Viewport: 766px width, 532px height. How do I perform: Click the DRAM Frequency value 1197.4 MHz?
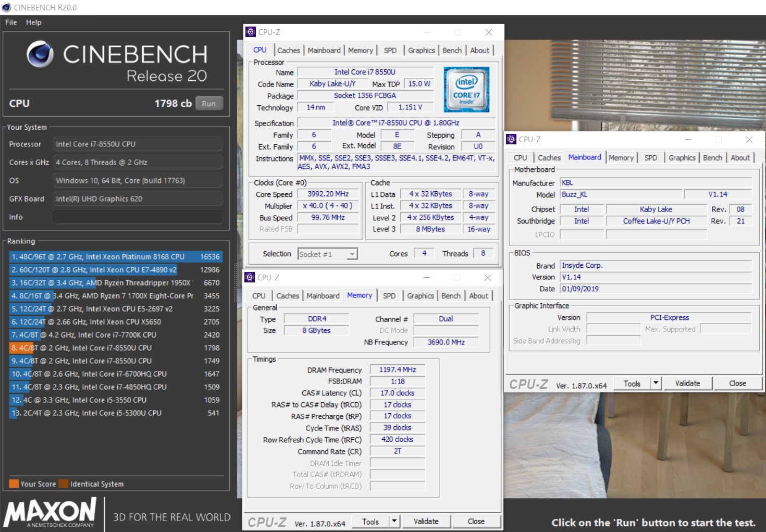(x=398, y=369)
